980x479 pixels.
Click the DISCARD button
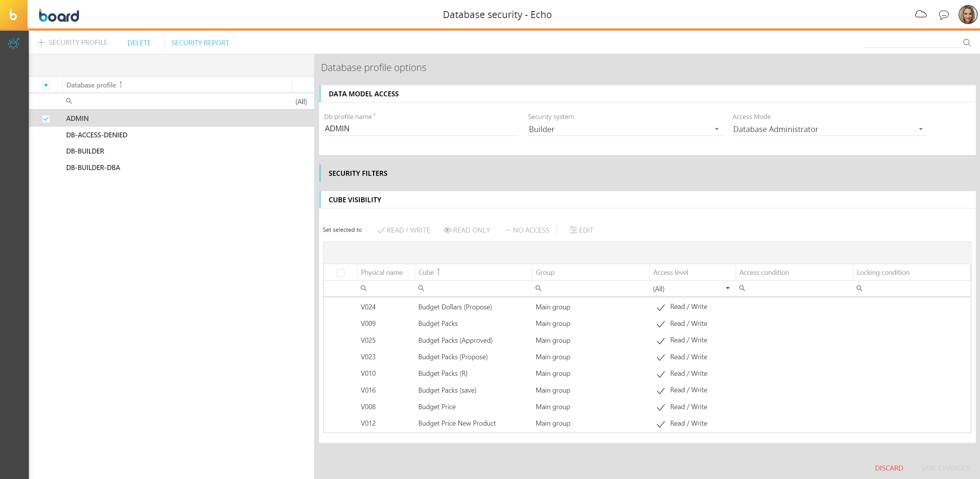pyautogui.click(x=889, y=468)
